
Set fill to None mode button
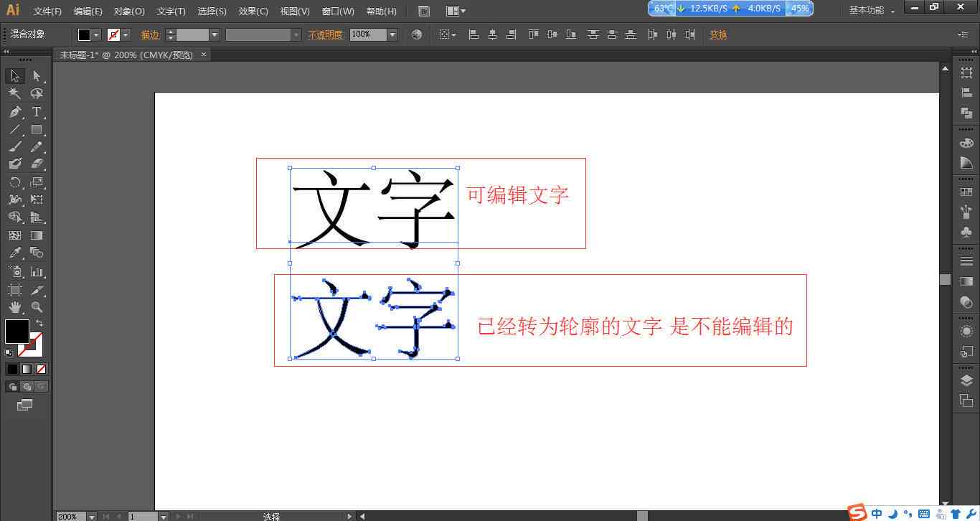point(41,369)
